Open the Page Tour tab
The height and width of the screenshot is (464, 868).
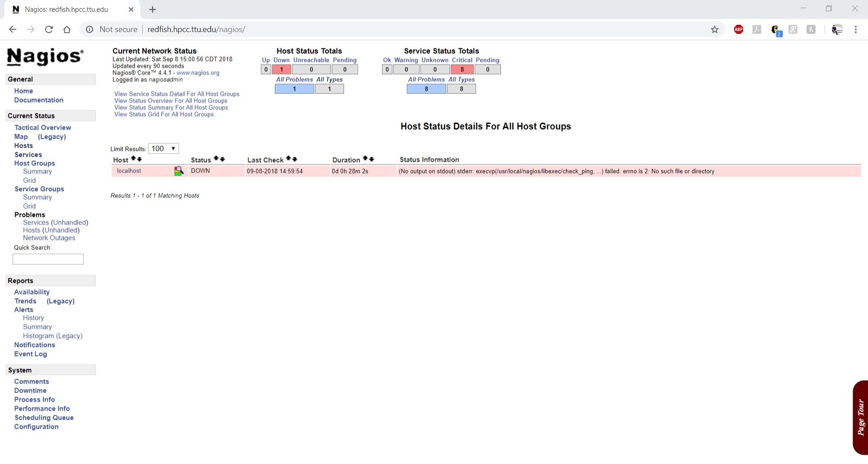pos(860,417)
